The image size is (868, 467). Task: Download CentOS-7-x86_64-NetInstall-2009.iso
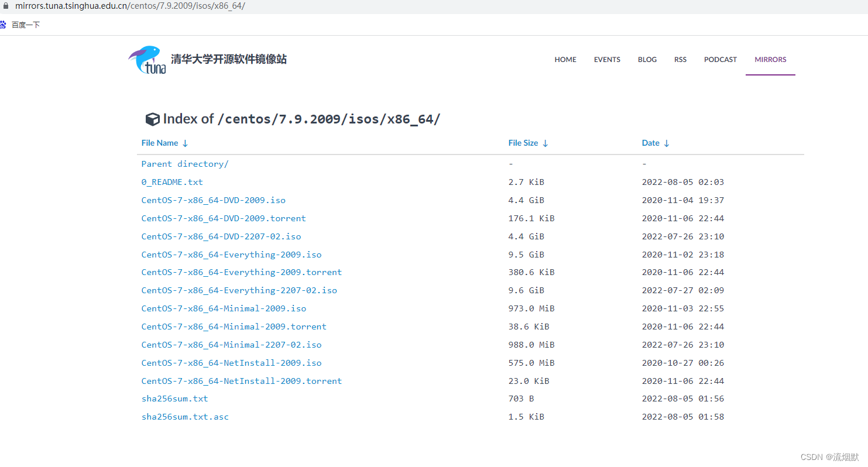pos(231,363)
